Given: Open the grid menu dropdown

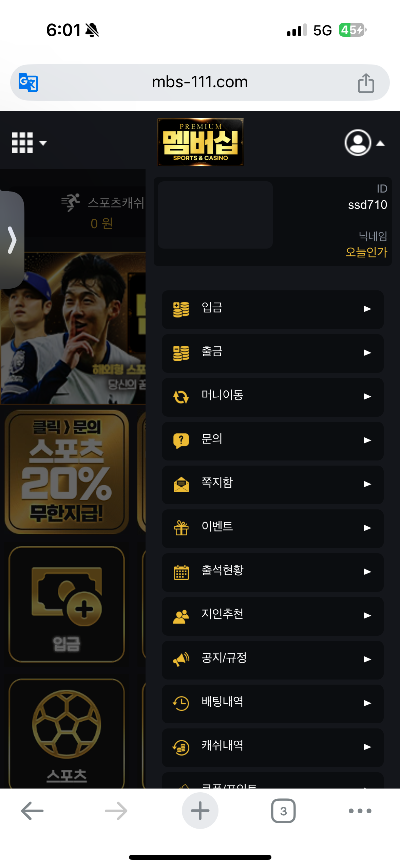Looking at the screenshot, I should [29, 143].
